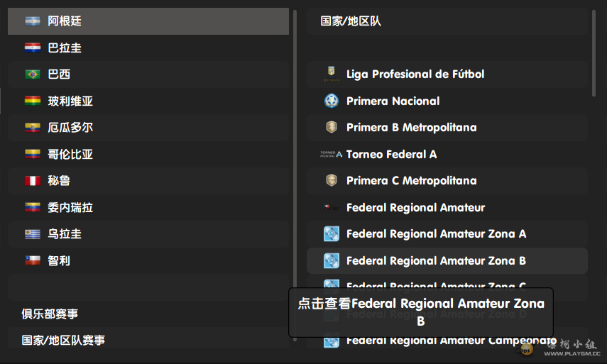607x364 pixels.
Task: Click the Brazil flag icon
Action: 33,75
